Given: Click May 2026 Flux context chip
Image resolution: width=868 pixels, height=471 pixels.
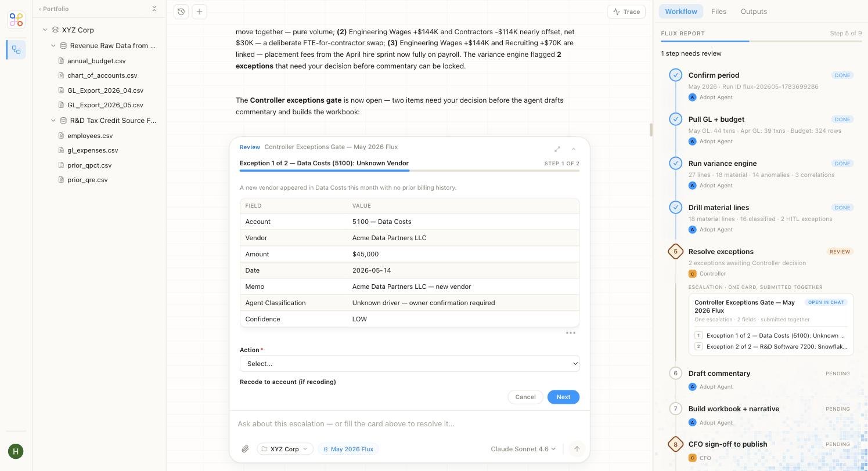Looking at the screenshot, I should pyautogui.click(x=348, y=449).
